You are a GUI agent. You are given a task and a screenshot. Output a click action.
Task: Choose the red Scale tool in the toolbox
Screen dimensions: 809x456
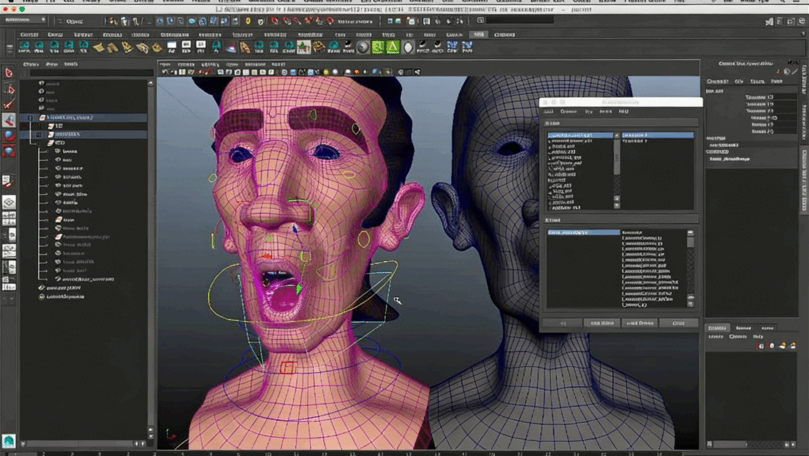(x=8, y=152)
